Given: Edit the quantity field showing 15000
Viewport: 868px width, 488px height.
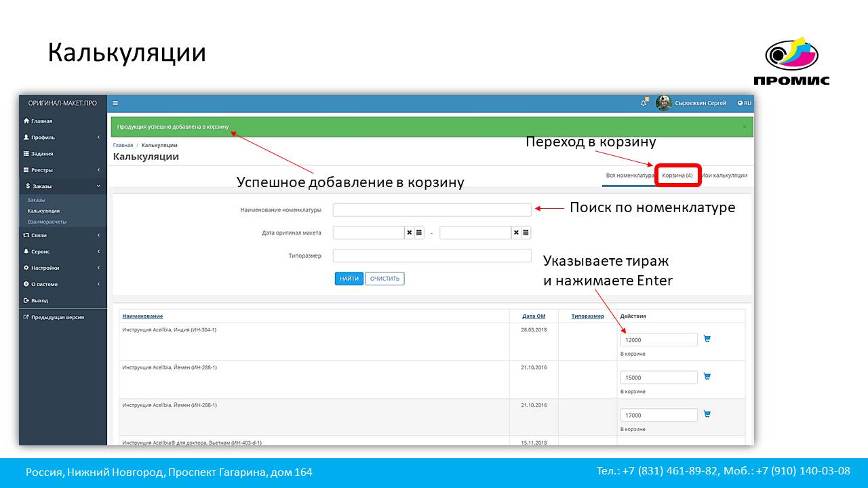Looking at the screenshot, I should pyautogui.click(x=658, y=378).
